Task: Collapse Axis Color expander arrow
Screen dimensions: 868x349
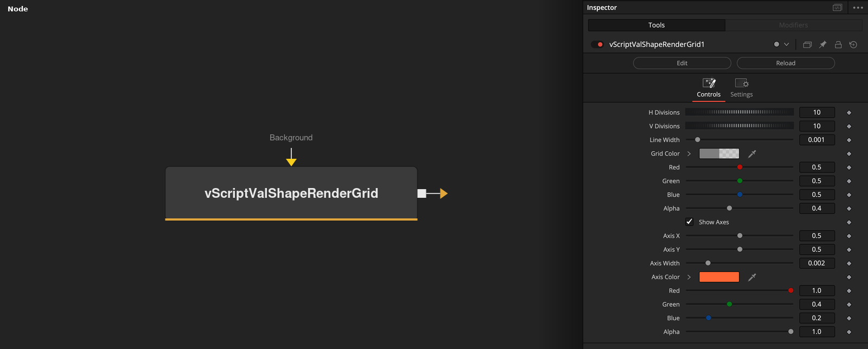Action: coord(689,277)
